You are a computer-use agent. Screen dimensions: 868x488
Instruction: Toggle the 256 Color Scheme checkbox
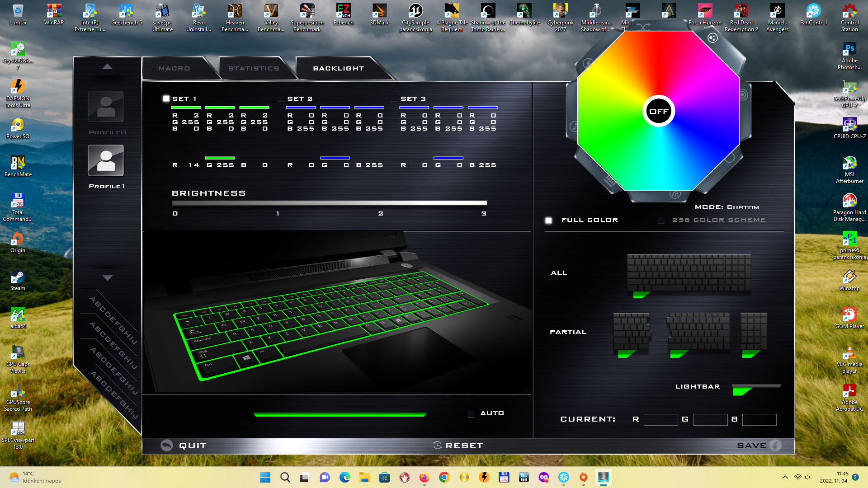661,221
